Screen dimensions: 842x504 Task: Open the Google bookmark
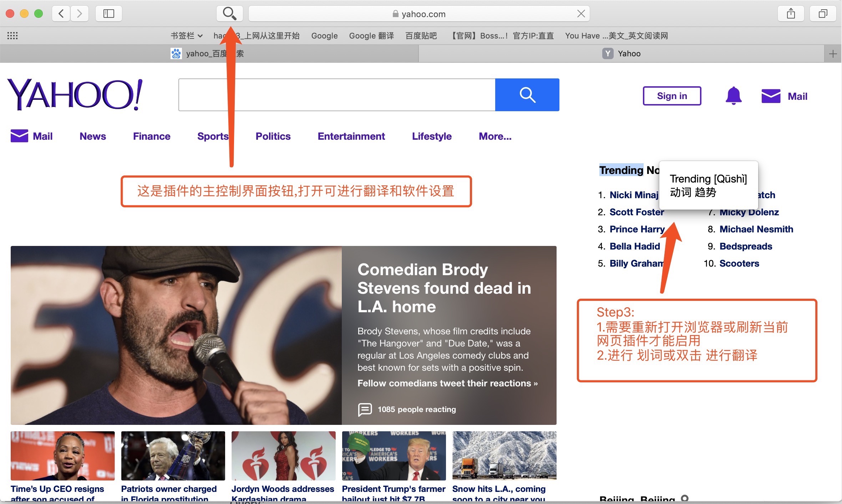point(324,36)
